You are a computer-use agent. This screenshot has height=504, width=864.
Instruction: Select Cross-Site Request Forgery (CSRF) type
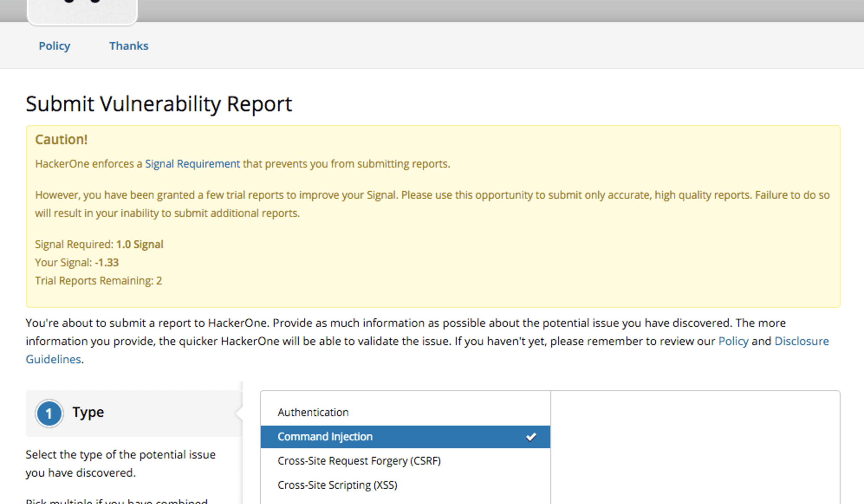[359, 461]
